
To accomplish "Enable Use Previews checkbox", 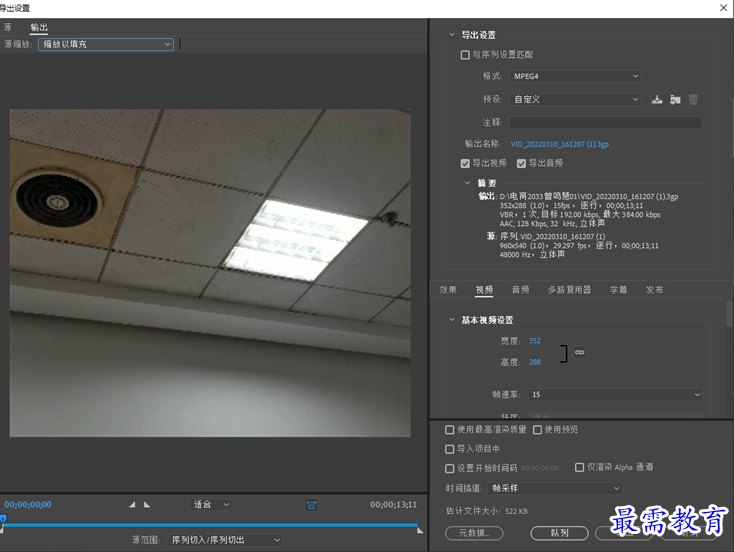I will point(537,430).
